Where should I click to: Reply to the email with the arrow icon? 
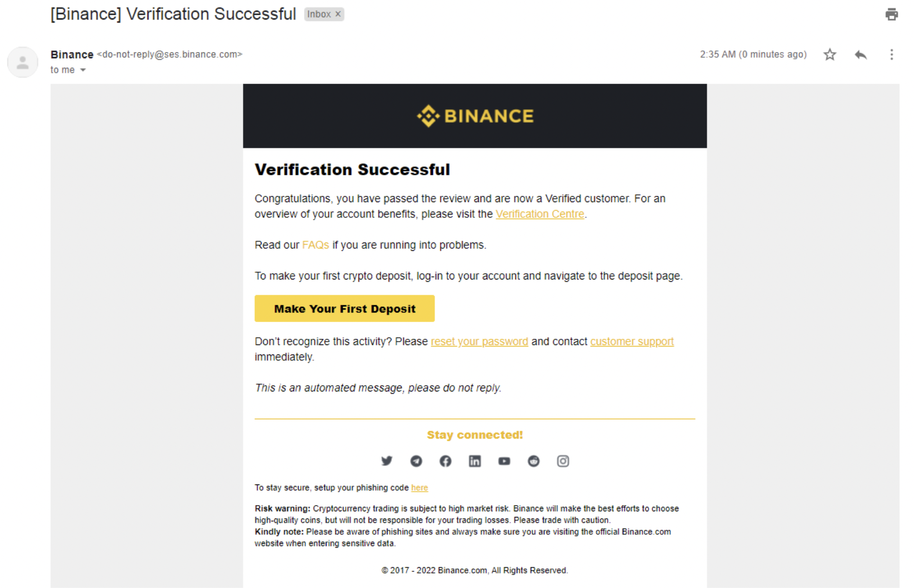click(861, 54)
